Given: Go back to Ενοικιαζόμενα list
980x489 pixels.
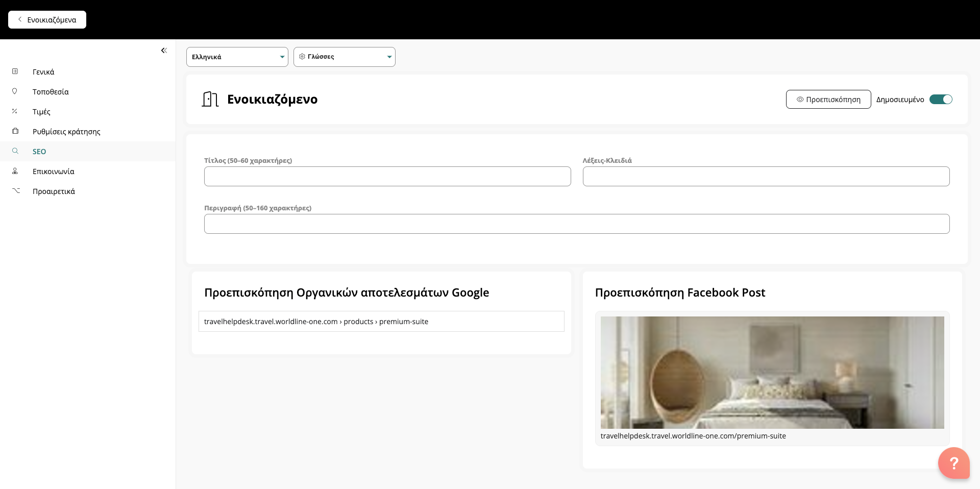Looking at the screenshot, I should [47, 20].
